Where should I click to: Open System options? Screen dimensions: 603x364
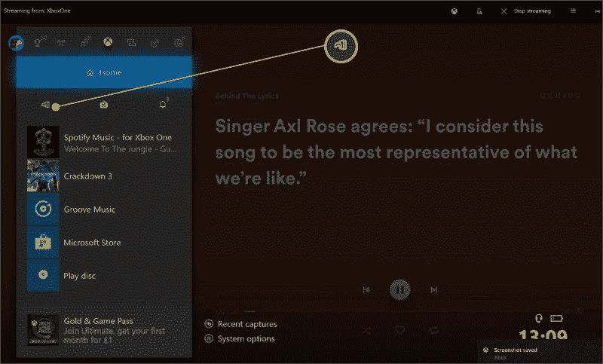pos(240,338)
